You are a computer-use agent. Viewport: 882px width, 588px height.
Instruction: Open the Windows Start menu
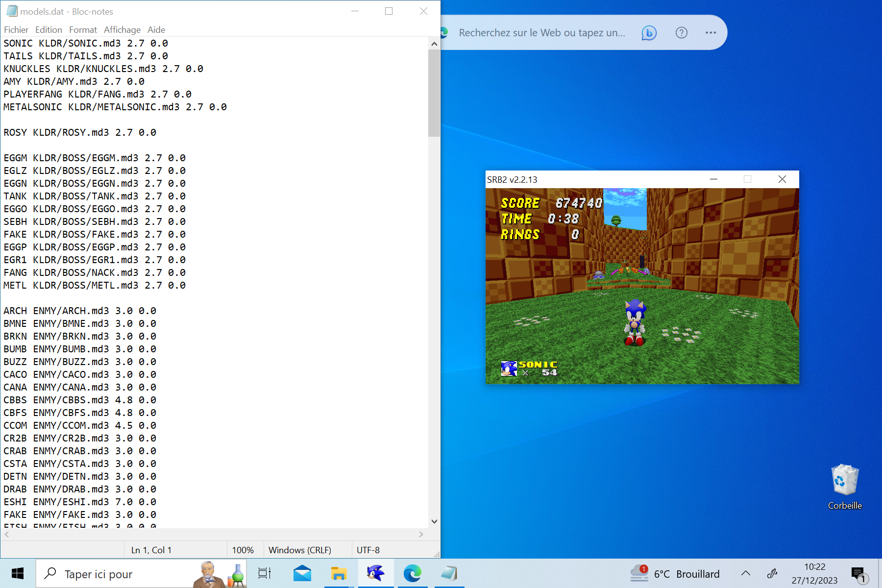(18, 573)
